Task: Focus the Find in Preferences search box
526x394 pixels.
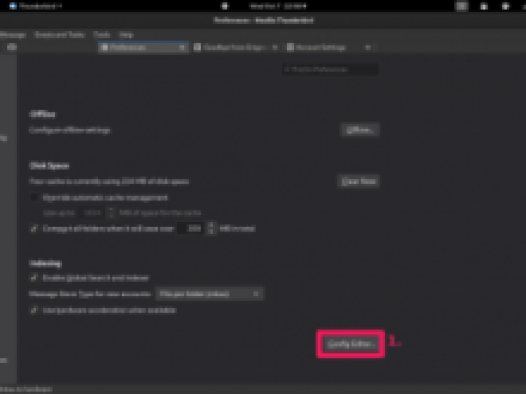Action: click(x=330, y=69)
